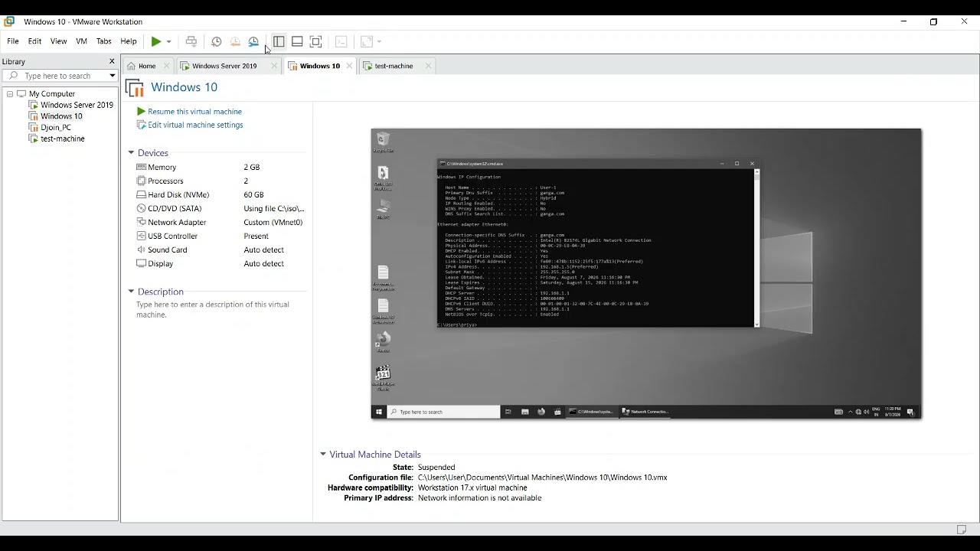Collapse the My Computer tree node
The image size is (980, 551).
point(10,94)
